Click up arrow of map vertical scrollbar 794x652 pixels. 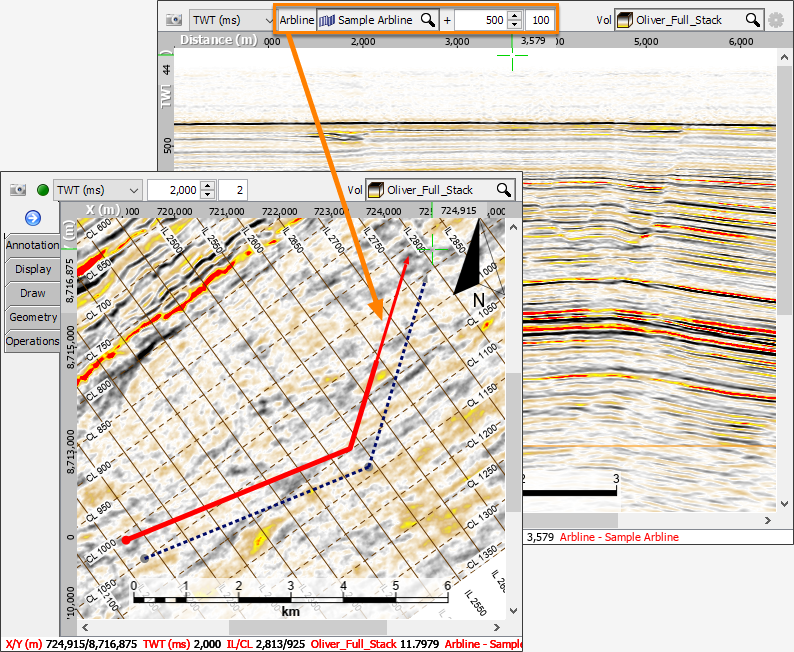point(513,227)
